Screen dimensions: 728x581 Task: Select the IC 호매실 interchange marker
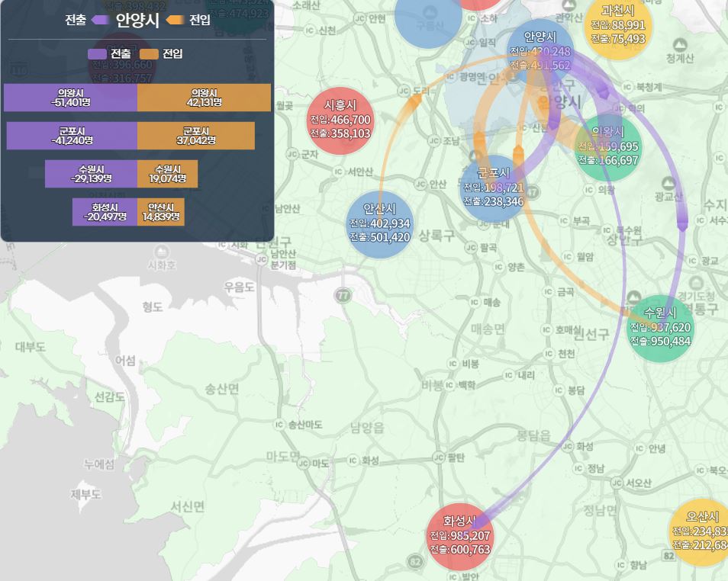pos(546,329)
